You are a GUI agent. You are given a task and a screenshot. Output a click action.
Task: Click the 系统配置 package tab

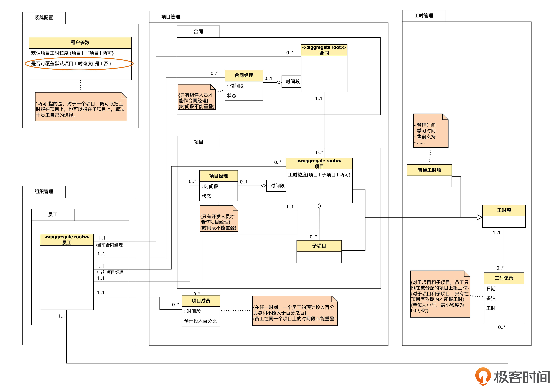(44, 18)
